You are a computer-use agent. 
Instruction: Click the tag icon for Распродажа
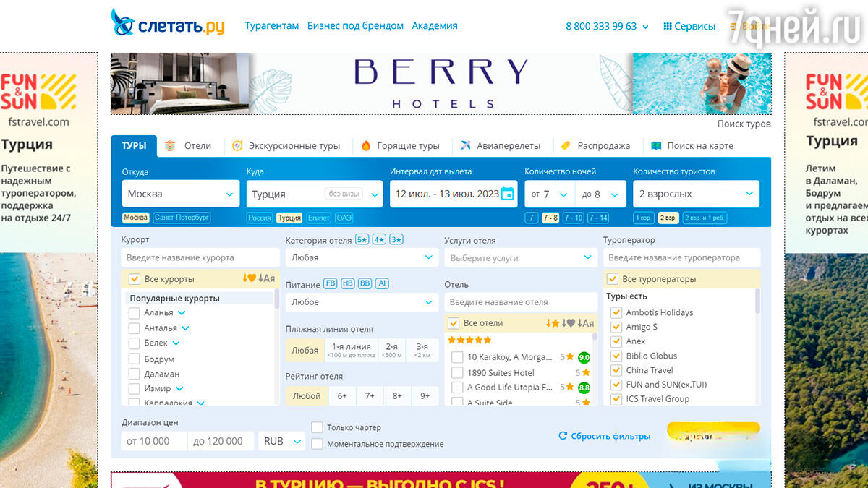(x=566, y=145)
